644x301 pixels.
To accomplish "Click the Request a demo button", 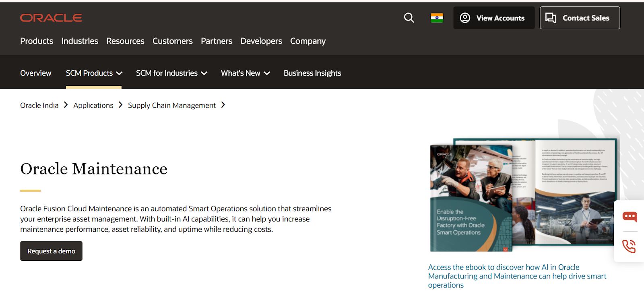I will [51, 251].
